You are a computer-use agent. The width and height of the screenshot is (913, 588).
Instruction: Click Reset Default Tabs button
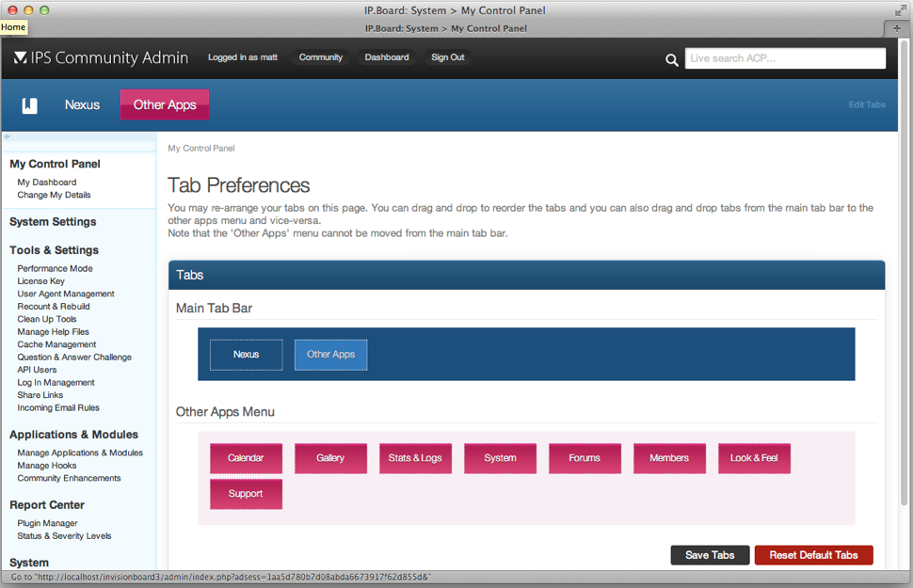pyautogui.click(x=813, y=555)
